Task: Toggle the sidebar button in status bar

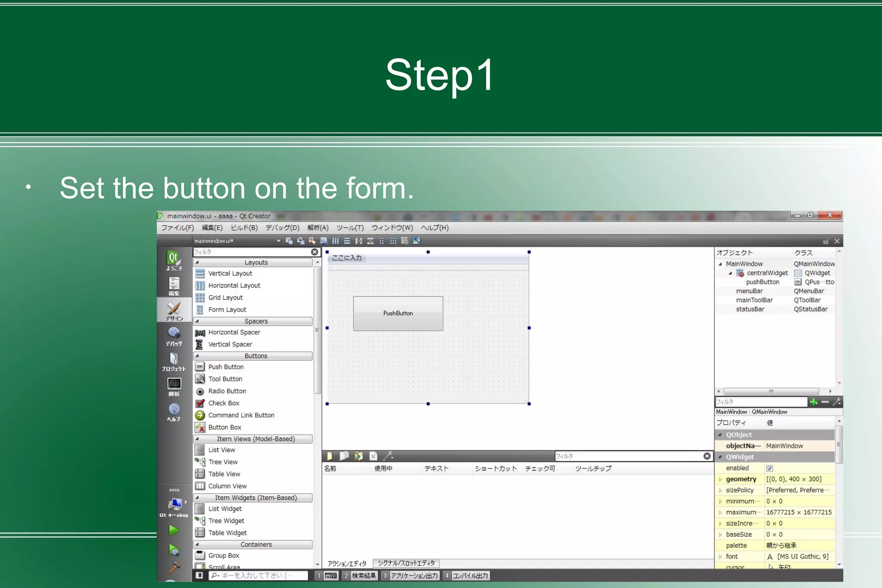Action: [x=199, y=575]
